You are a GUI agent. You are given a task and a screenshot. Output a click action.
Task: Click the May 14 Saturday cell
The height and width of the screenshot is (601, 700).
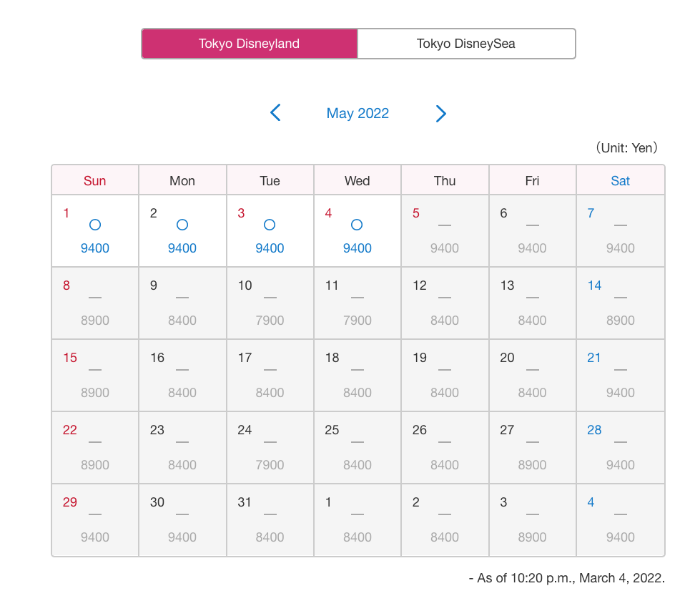coord(621,303)
